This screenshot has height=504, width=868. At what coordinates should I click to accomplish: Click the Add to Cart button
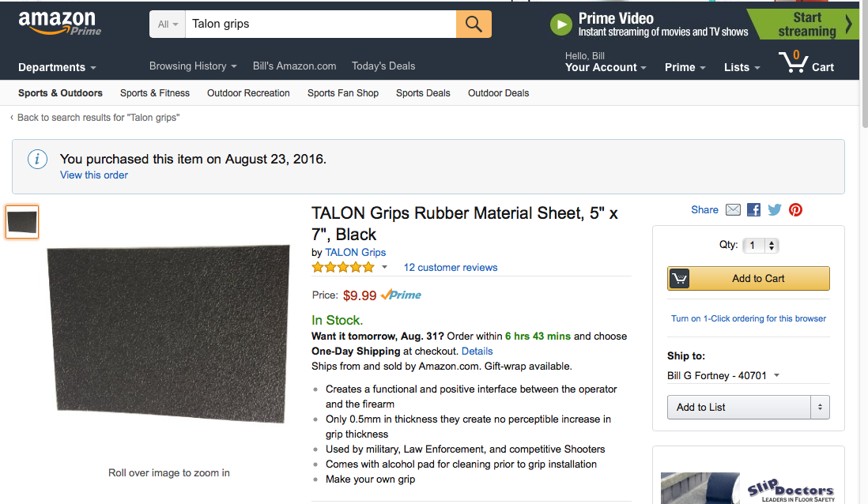[748, 278]
